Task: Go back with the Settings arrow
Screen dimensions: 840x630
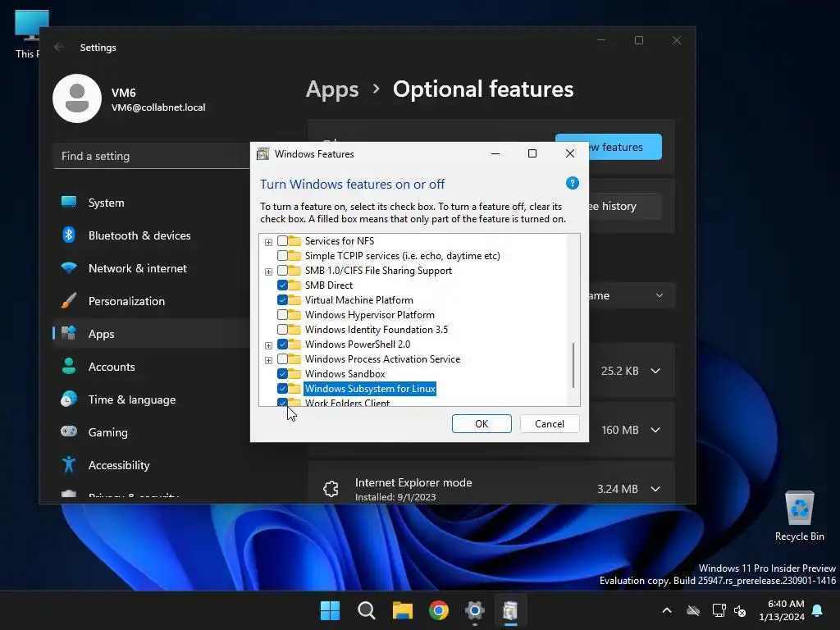Action: point(59,47)
